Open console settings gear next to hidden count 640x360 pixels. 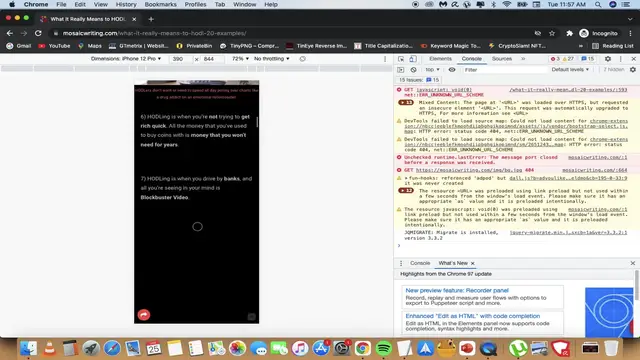click(633, 70)
